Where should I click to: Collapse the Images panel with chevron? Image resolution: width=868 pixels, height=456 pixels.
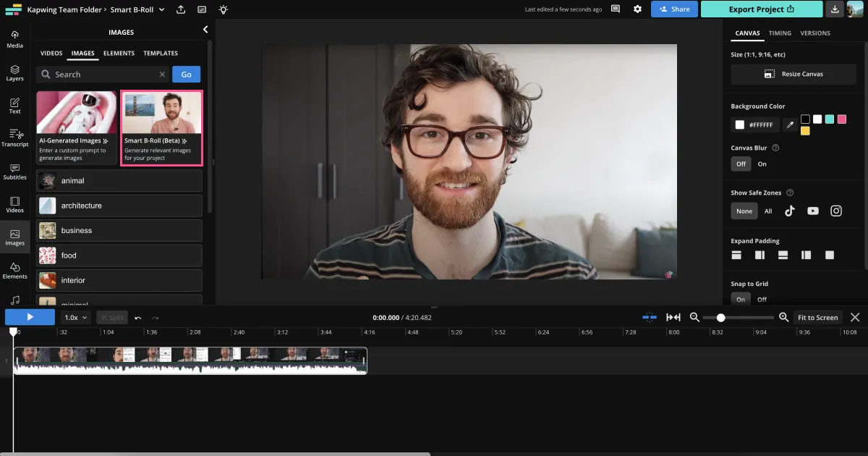(205, 30)
